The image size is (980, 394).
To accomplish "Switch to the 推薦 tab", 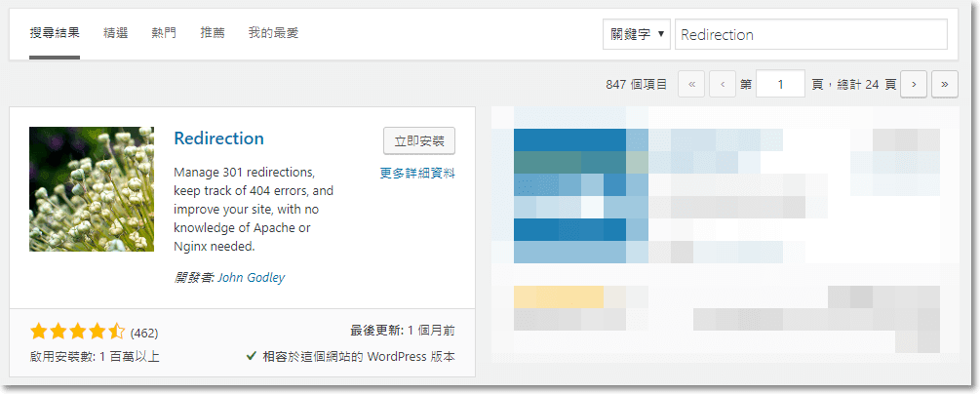I will [213, 33].
